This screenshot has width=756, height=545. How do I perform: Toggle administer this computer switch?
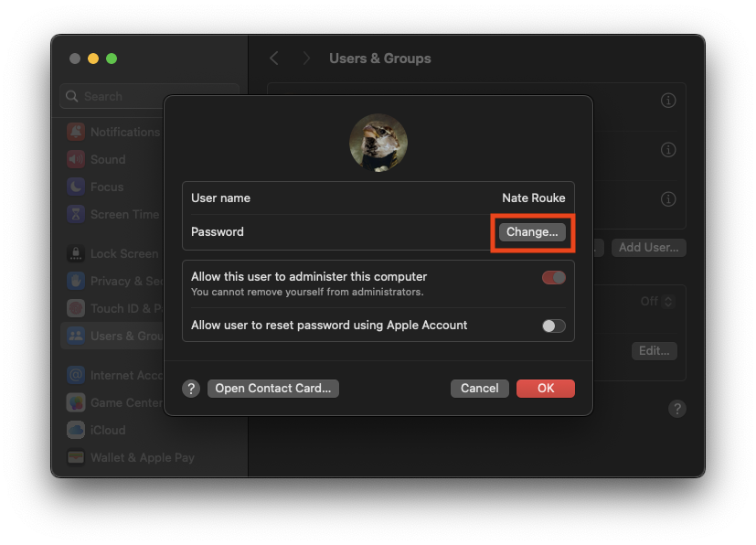(x=553, y=278)
